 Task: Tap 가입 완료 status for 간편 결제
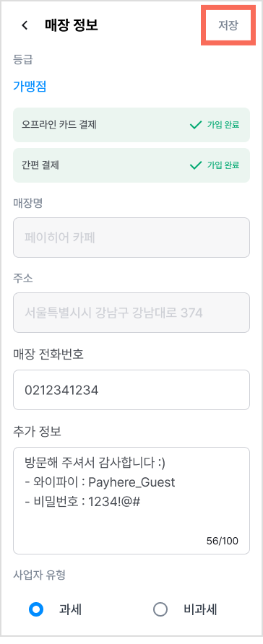[223, 165]
